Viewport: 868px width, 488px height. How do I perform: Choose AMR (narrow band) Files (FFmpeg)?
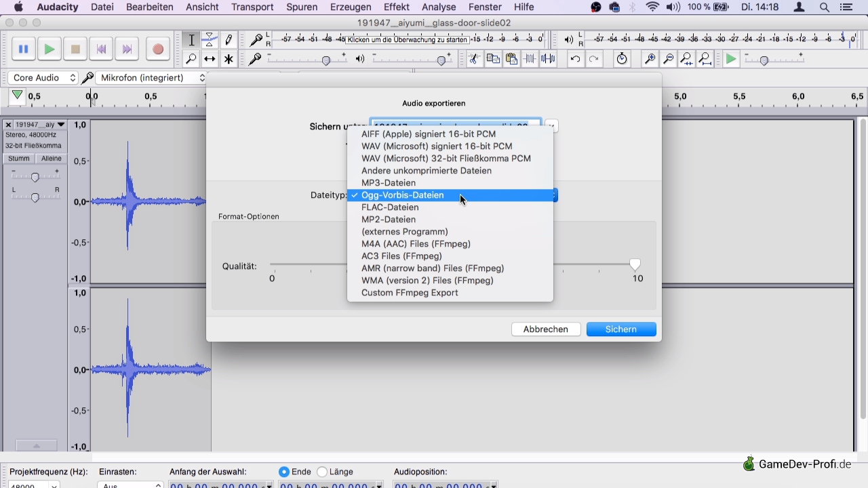[450, 268]
